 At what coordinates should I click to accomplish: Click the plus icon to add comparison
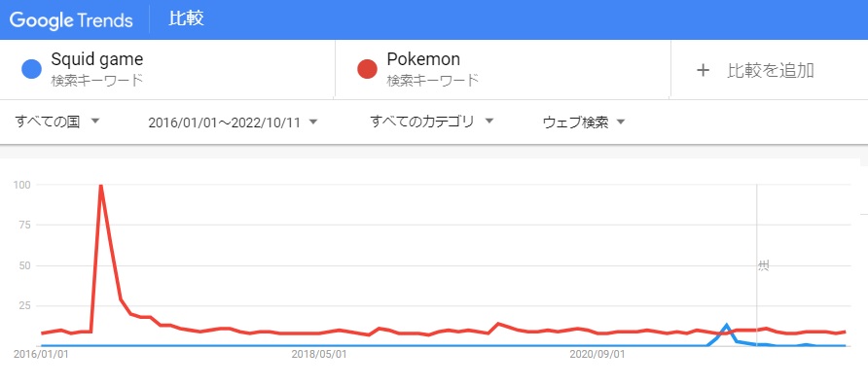coord(703,70)
